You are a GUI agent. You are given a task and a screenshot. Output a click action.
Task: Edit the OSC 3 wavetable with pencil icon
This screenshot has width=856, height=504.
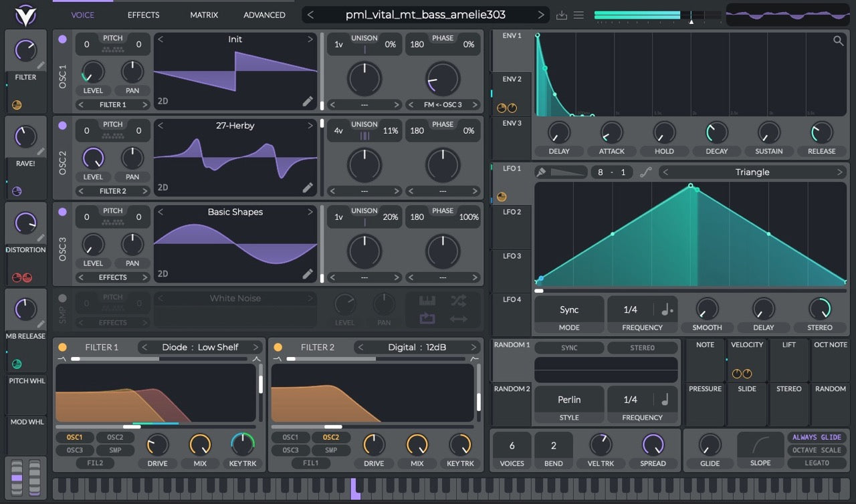pyautogui.click(x=308, y=273)
